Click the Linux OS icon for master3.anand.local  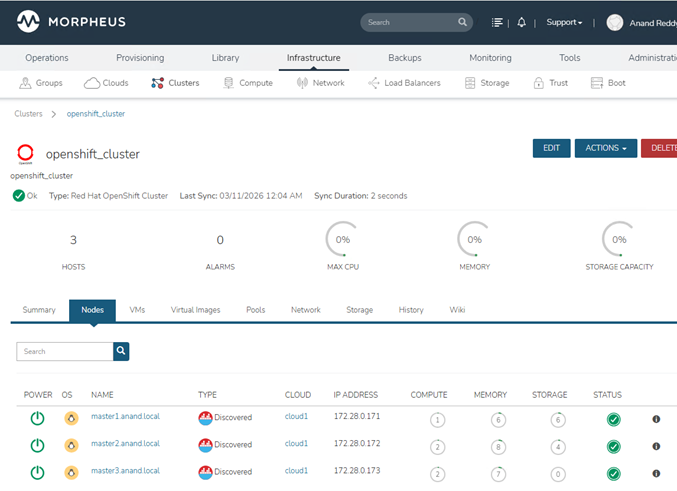(68, 472)
